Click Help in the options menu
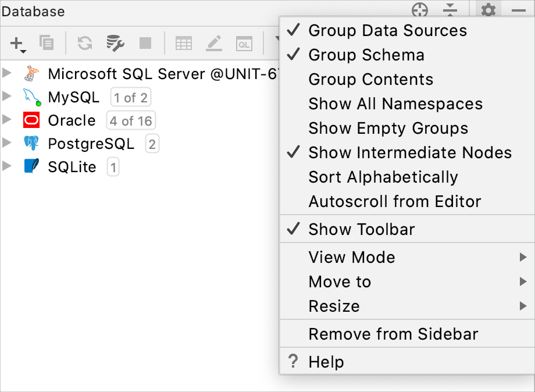The height and width of the screenshot is (392, 535). [326, 362]
